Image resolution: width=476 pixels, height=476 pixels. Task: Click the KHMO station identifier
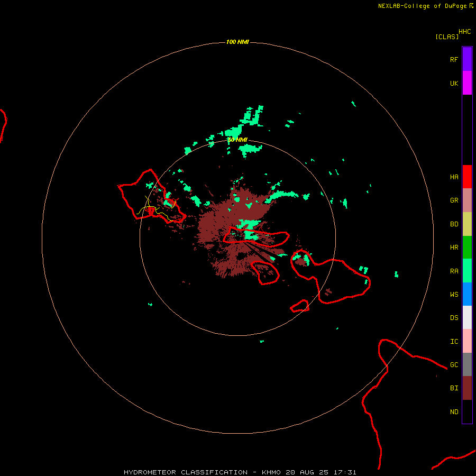tap(271, 472)
